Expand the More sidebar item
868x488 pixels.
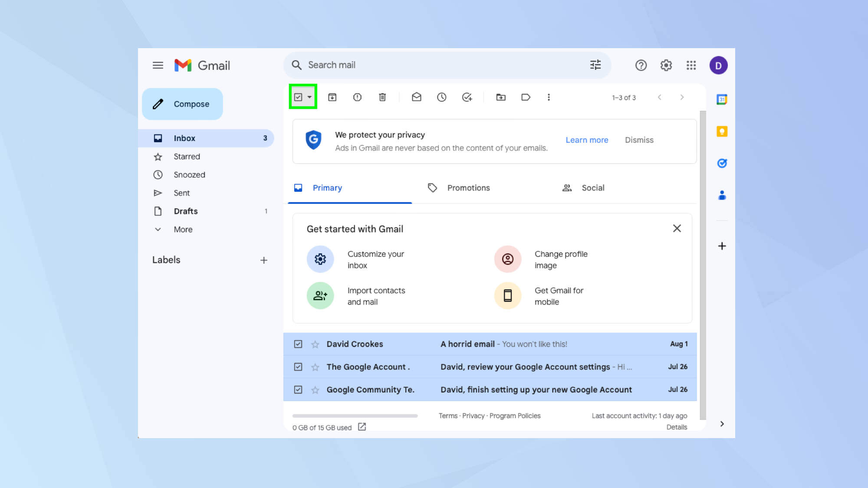(x=183, y=229)
